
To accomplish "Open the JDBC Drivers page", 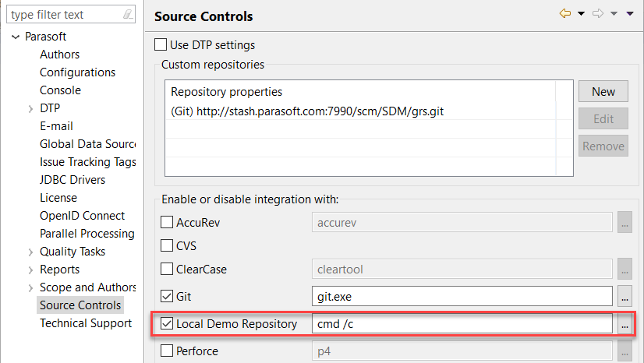I will (73, 180).
